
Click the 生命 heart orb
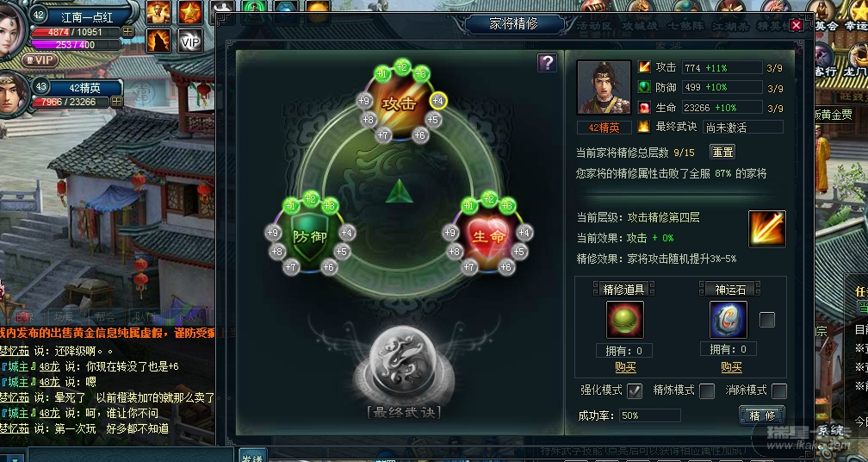(x=488, y=237)
